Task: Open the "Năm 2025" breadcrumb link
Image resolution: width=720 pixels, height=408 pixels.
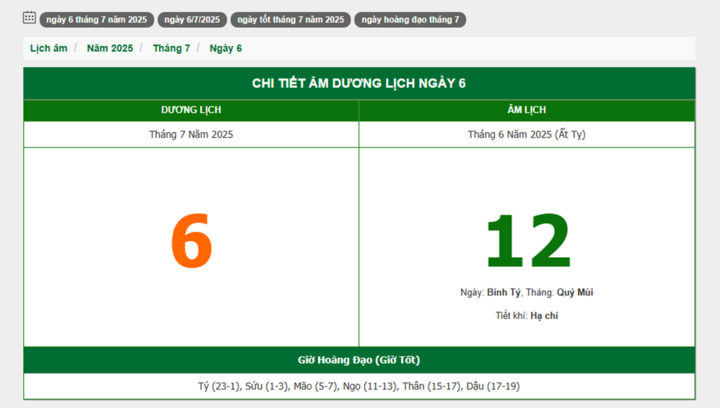Action: coord(109,48)
